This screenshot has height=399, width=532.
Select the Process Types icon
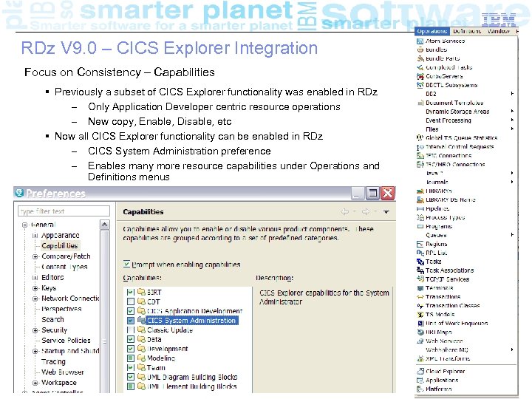420,217
